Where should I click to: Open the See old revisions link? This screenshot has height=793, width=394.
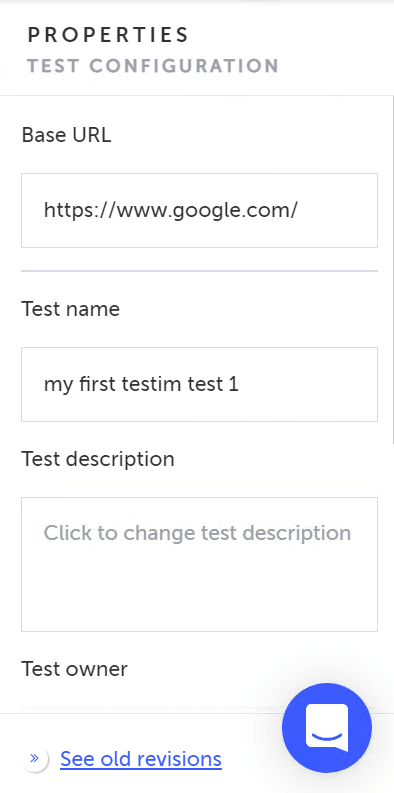click(141, 759)
